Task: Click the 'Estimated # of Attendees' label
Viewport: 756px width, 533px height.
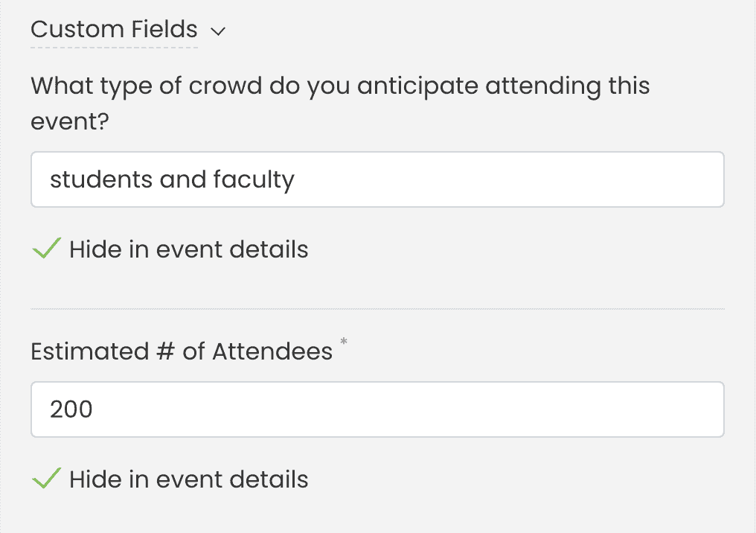Action: click(x=181, y=351)
